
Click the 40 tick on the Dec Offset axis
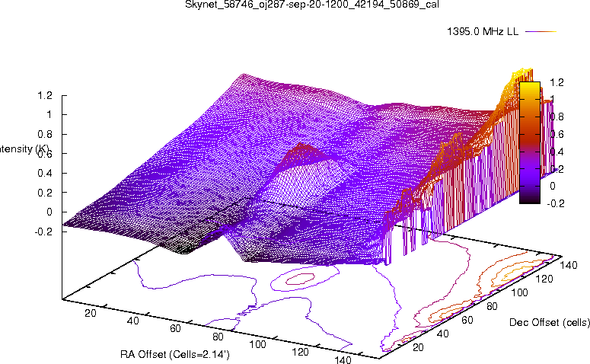click(x=443, y=334)
